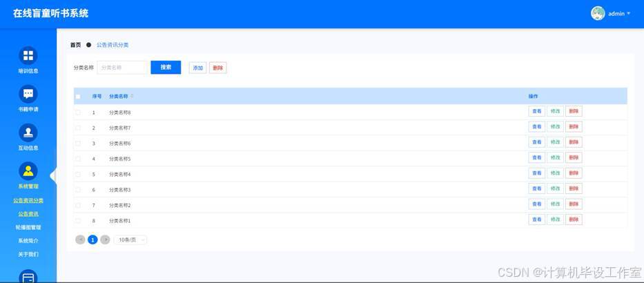View the 分类名称4 row with 查看
Viewport: 644px width, 283px height.
point(537,173)
